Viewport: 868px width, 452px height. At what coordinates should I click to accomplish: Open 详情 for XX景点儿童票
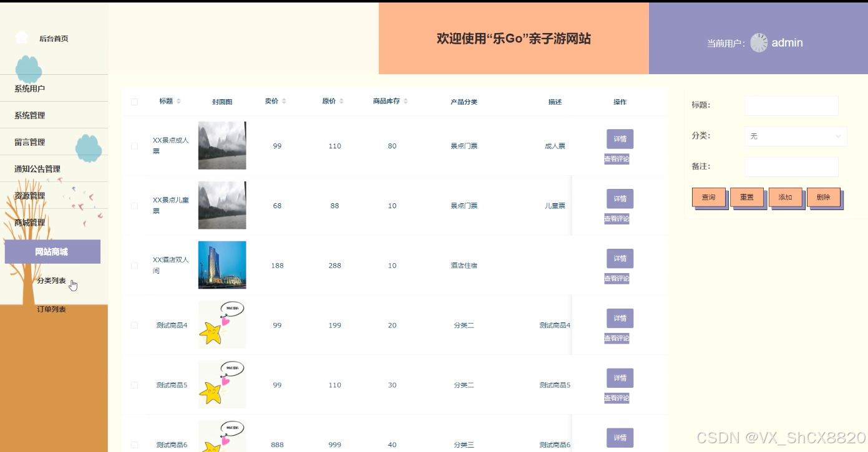point(620,198)
